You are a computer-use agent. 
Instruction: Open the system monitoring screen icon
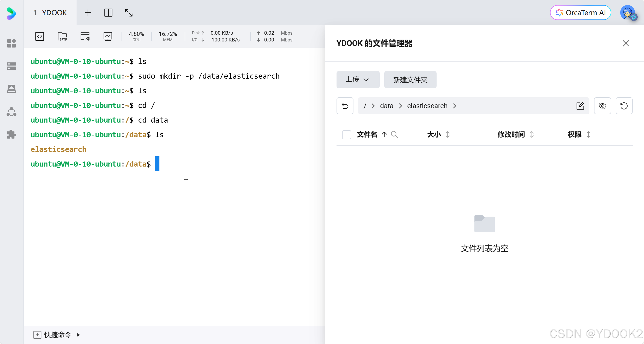[x=108, y=36]
